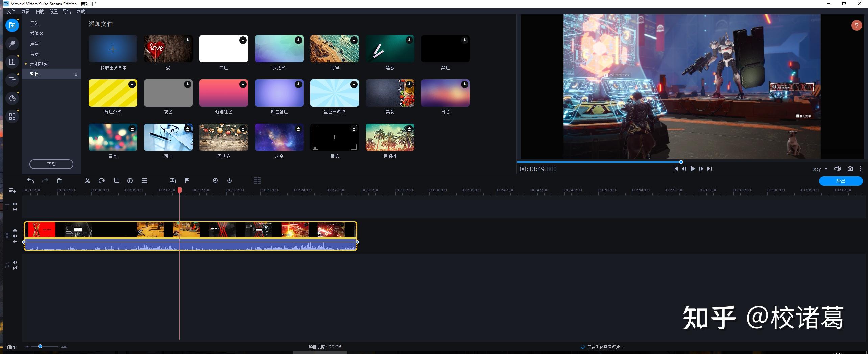Add a marker with flag icon
Viewport: 868px width, 354px height.
pos(187,181)
